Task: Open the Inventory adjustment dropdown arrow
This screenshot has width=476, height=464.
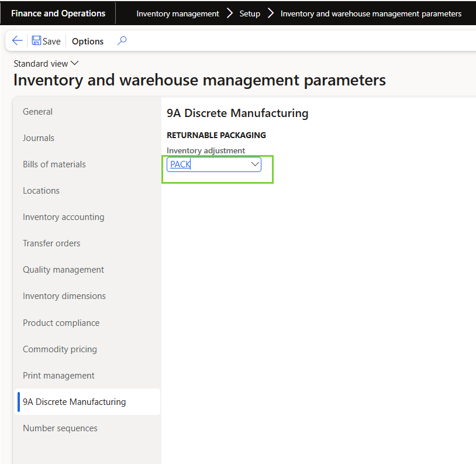Action: pos(255,164)
